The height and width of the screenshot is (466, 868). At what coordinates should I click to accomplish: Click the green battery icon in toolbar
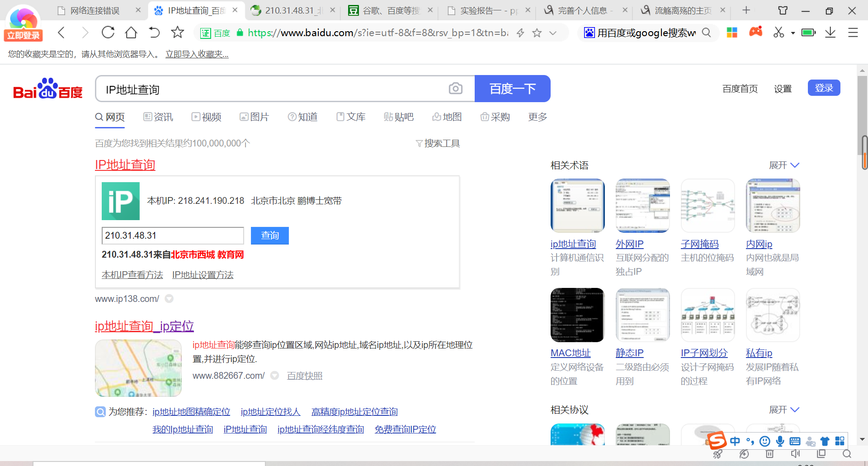tap(808, 33)
